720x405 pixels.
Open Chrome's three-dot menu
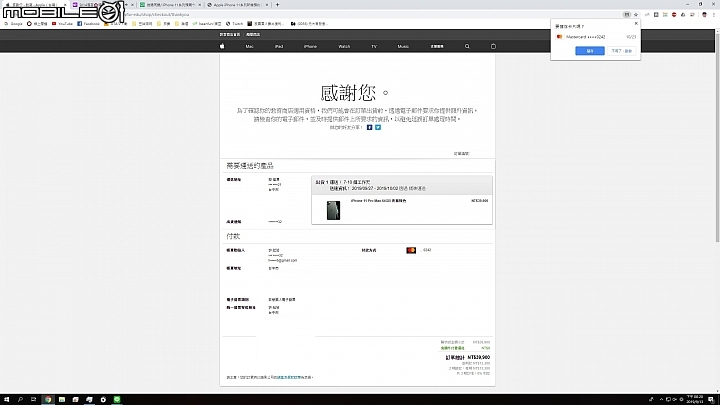714,15
